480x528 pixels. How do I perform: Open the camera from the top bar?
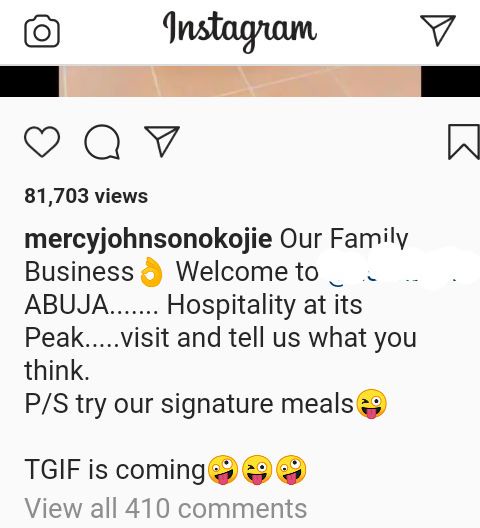42,31
